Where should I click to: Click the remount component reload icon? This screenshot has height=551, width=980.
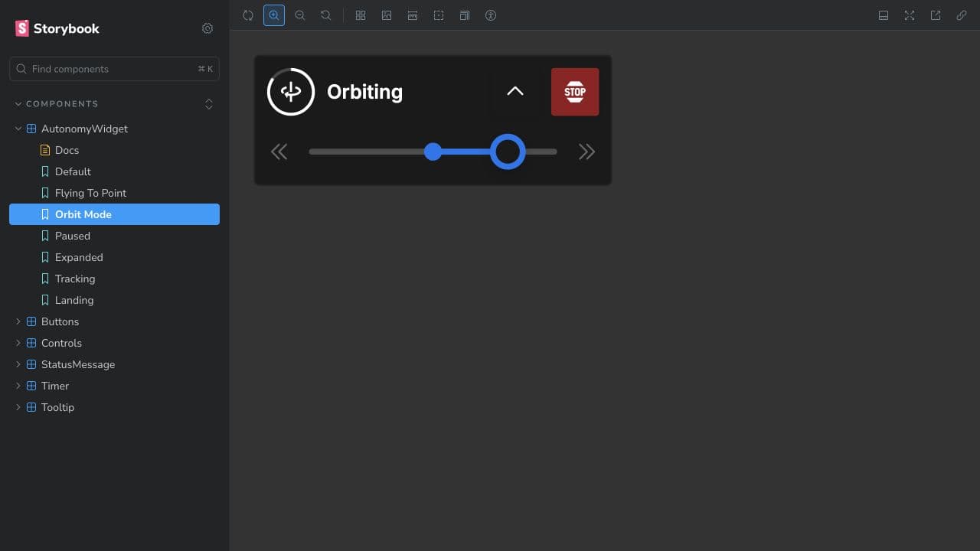tap(248, 15)
